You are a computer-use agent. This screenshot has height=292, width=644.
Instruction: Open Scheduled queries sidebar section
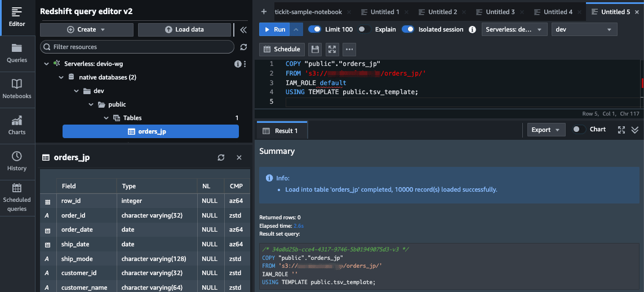pos(17,198)
